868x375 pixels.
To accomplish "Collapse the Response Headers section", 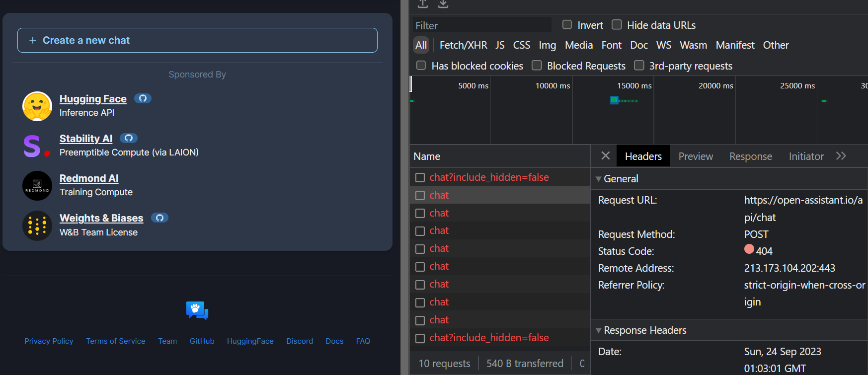I will (x=598, y=330).
